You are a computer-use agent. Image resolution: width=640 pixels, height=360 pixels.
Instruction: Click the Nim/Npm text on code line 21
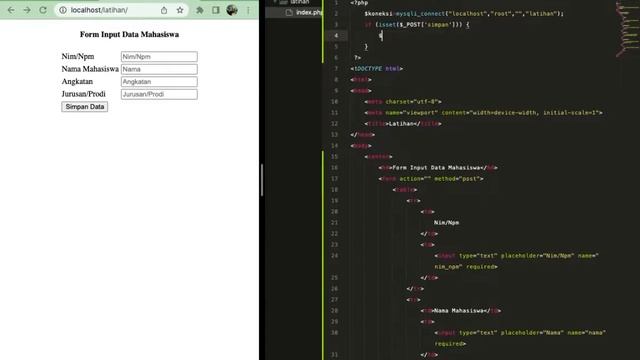point(447,223)
